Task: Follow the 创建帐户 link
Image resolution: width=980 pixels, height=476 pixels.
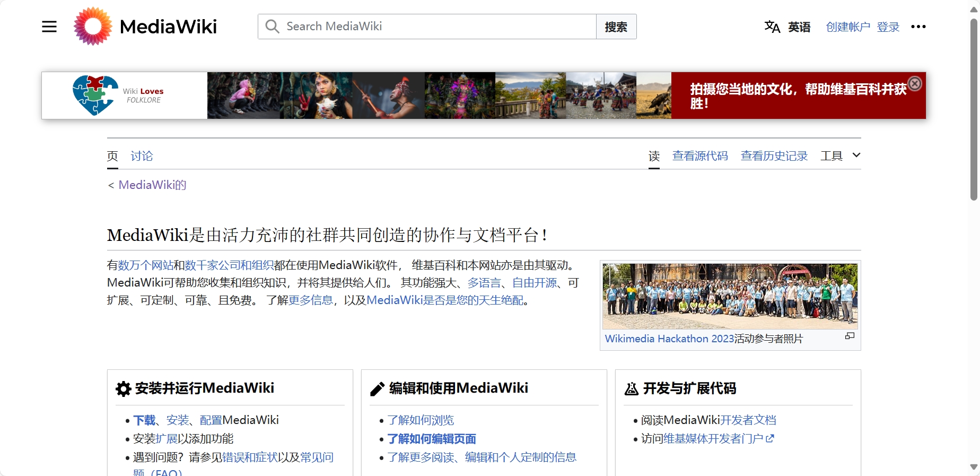Action: click(x=848, y=27)
